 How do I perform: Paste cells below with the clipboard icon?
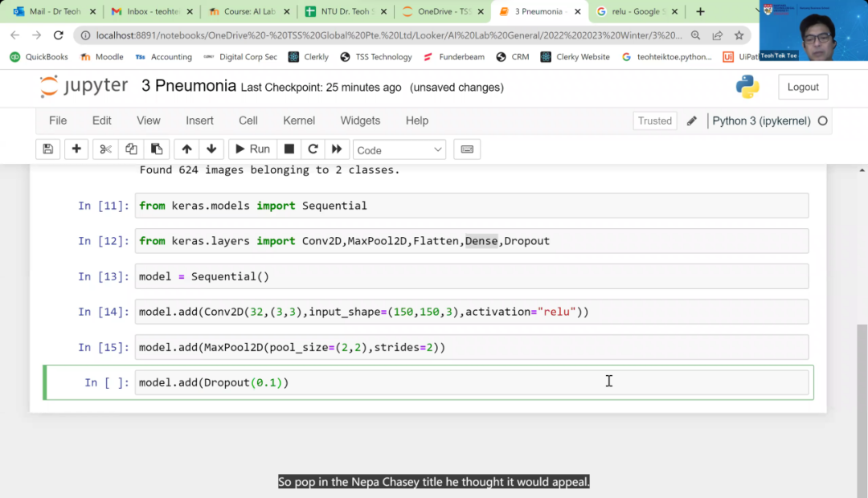157,149
